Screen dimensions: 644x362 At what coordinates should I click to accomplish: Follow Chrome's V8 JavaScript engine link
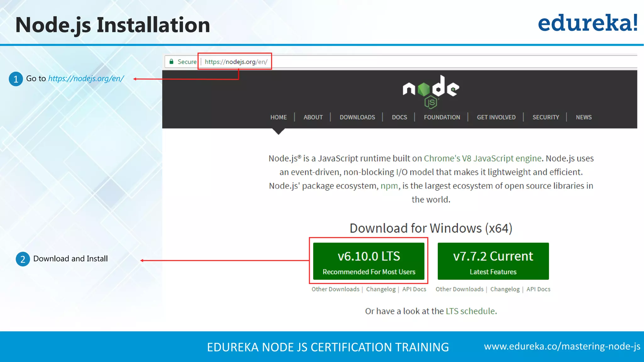point(483,158)
